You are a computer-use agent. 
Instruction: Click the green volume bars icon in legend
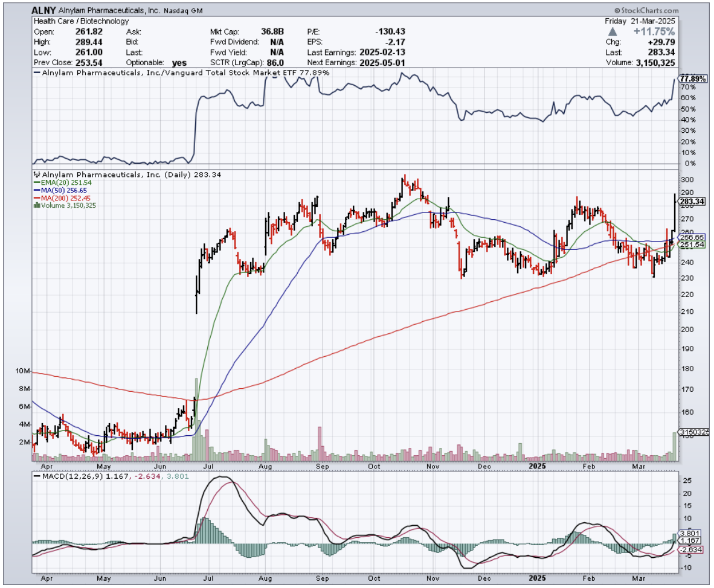click(x=36, y=205)
